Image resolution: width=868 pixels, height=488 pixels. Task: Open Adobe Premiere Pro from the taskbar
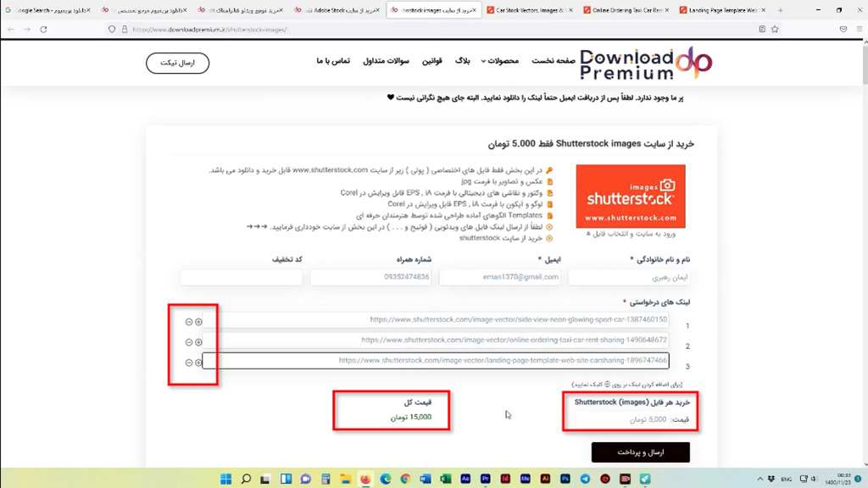pos(486,479)
